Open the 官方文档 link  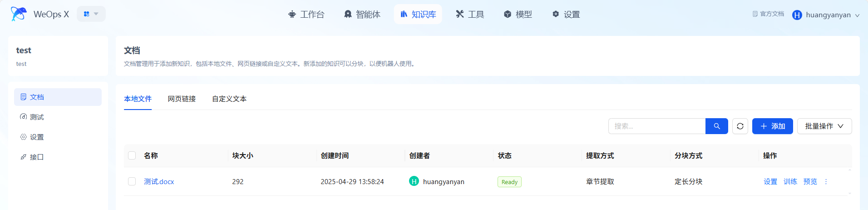[x=768, y=14]
